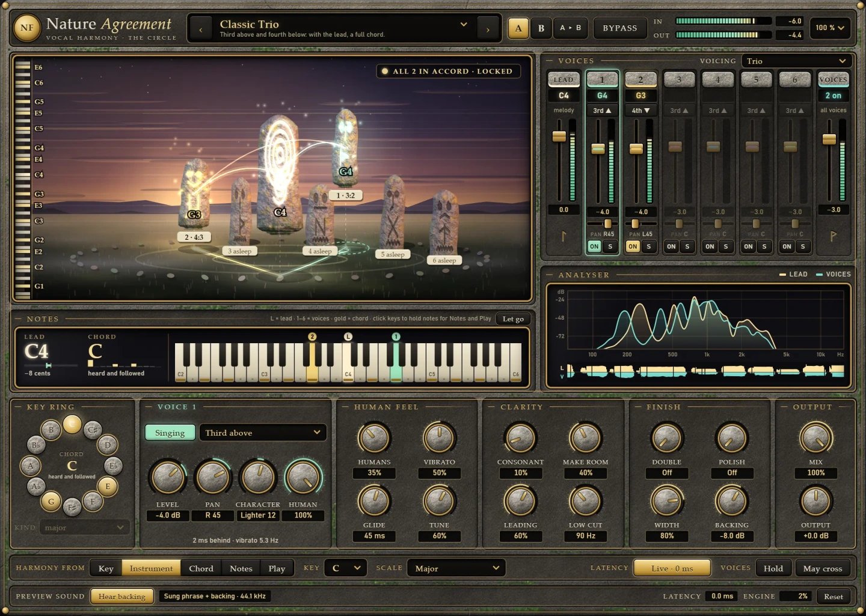Click the Let go button
The height and width of the screenshot is (616, 866).
pyautogui.click(x=513, y=319)
